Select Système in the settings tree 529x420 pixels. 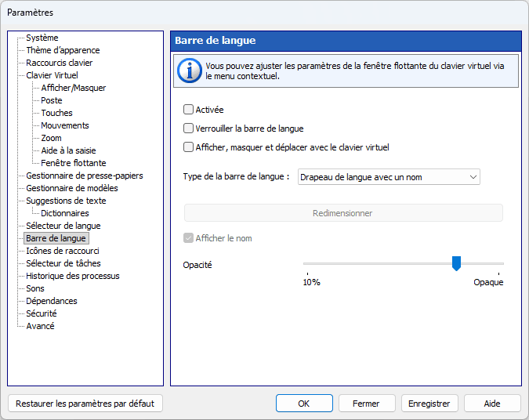point(42,38)
